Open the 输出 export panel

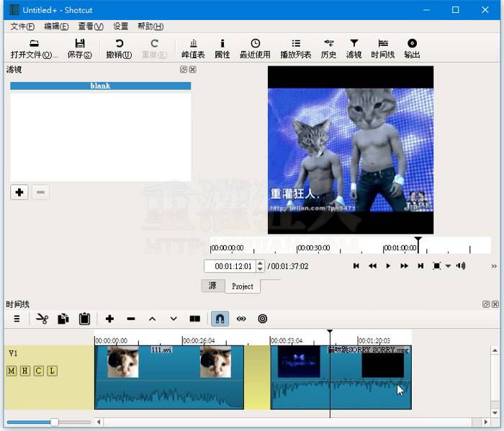pyautogui.click(x=412, y=49)
